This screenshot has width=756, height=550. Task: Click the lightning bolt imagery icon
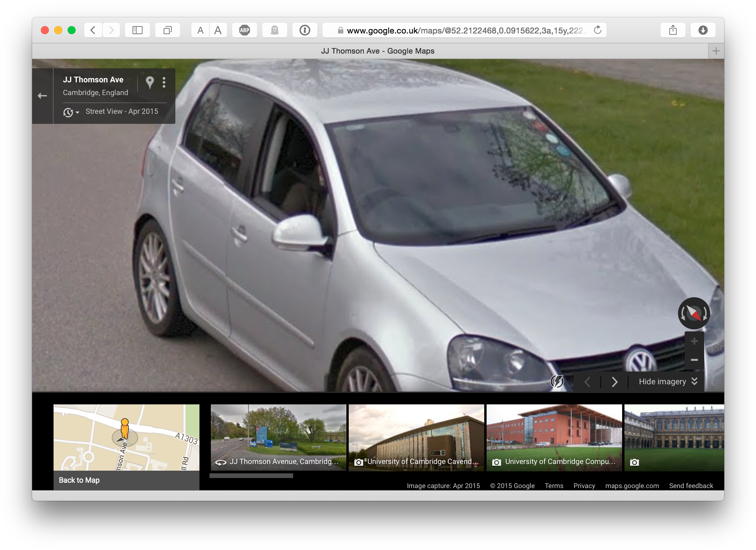(x=557, y=381)
